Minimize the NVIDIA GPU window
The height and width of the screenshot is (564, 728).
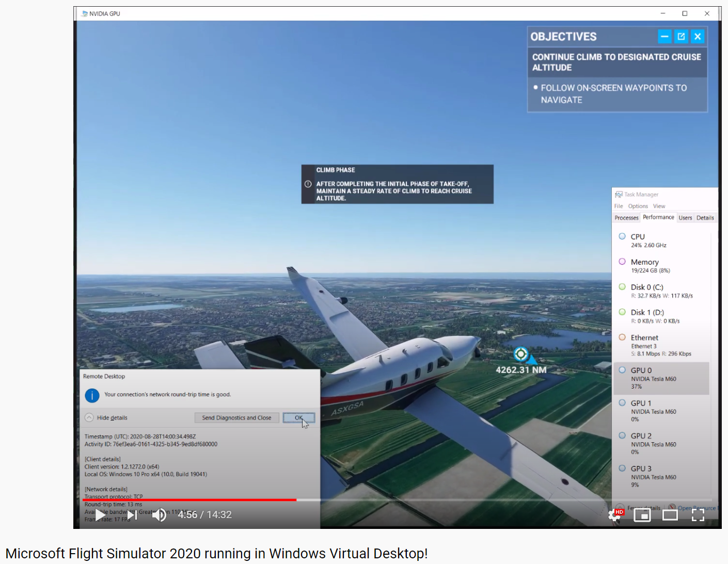pos(663,13)
